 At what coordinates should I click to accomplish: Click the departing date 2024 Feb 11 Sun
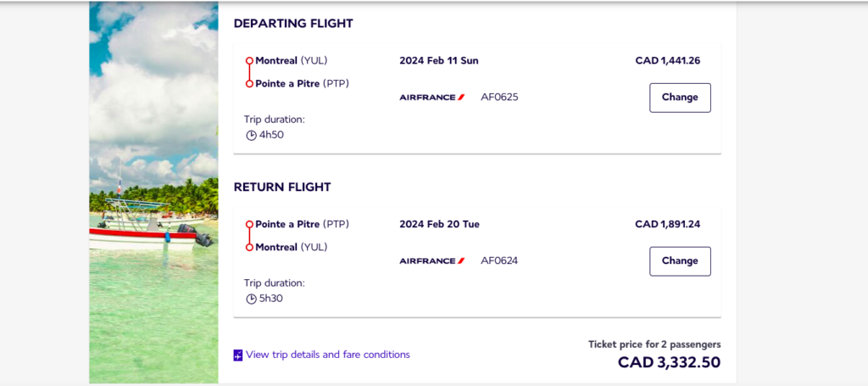[439, 60]
